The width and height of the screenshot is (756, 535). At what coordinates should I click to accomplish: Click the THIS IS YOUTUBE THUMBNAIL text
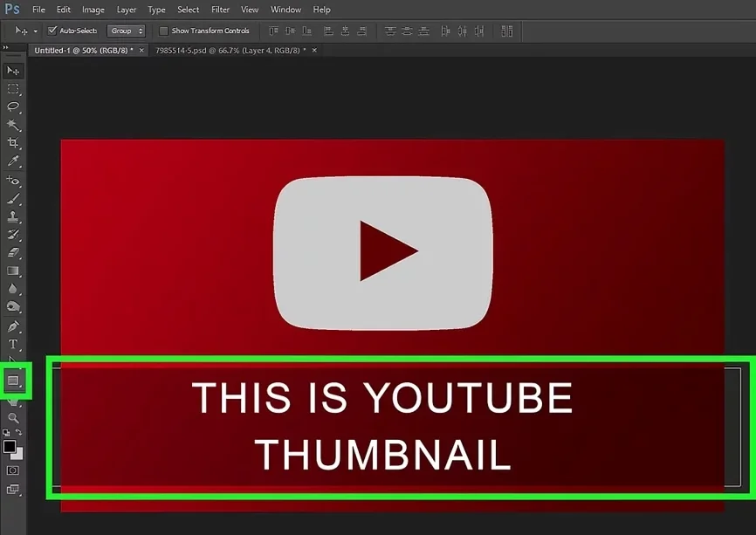[x=383, y=425]
